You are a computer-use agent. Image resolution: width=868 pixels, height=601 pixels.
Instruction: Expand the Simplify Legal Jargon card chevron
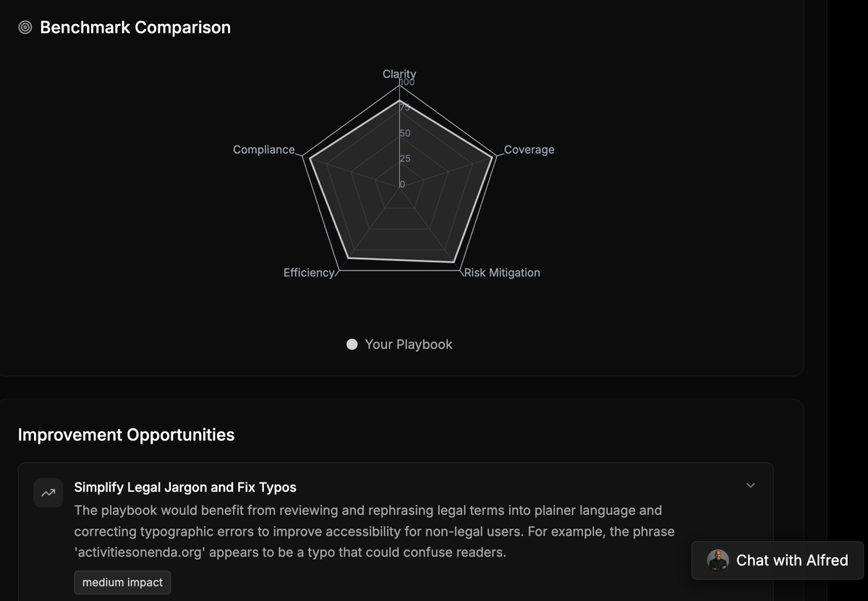750,485
